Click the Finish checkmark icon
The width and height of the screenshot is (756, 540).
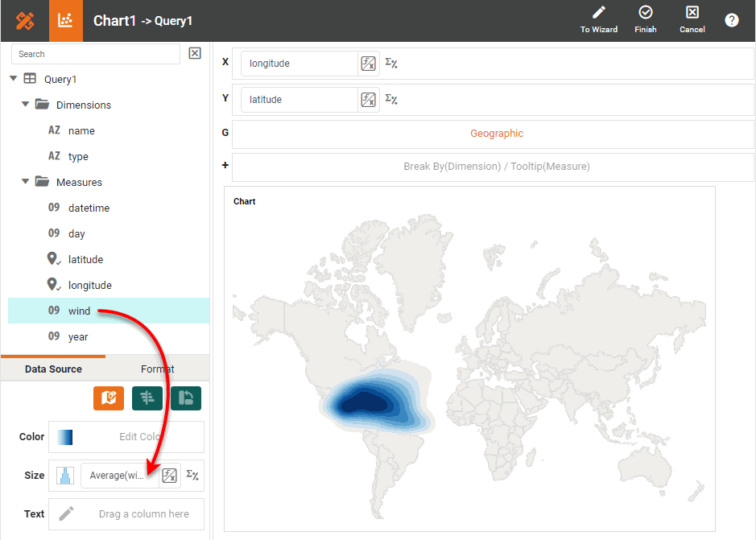point(645,13)
